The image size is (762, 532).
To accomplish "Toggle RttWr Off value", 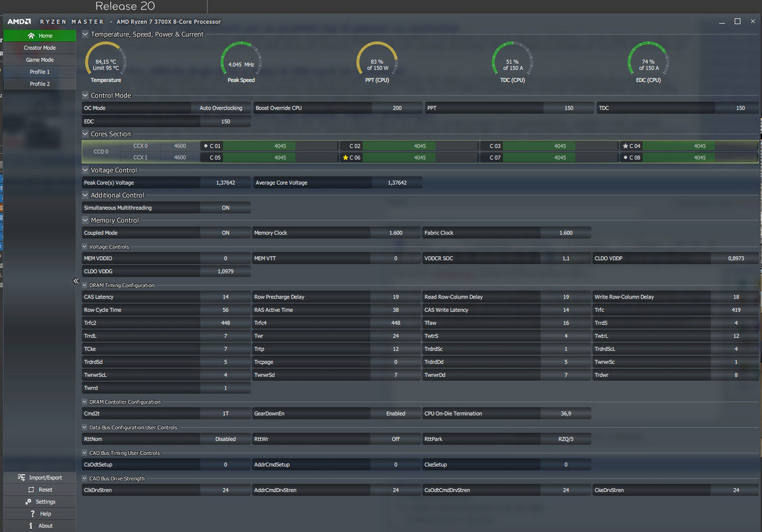I will coord(396,439).
